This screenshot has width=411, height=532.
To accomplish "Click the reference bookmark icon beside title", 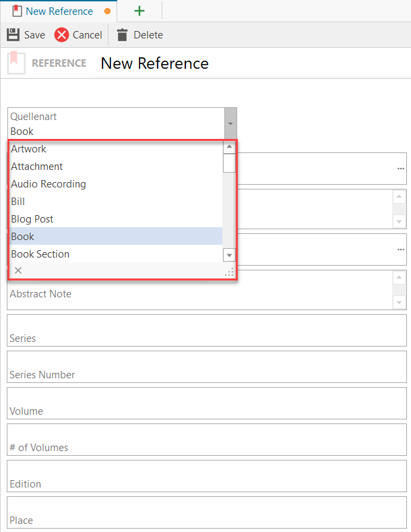I will tap(16, 63).
